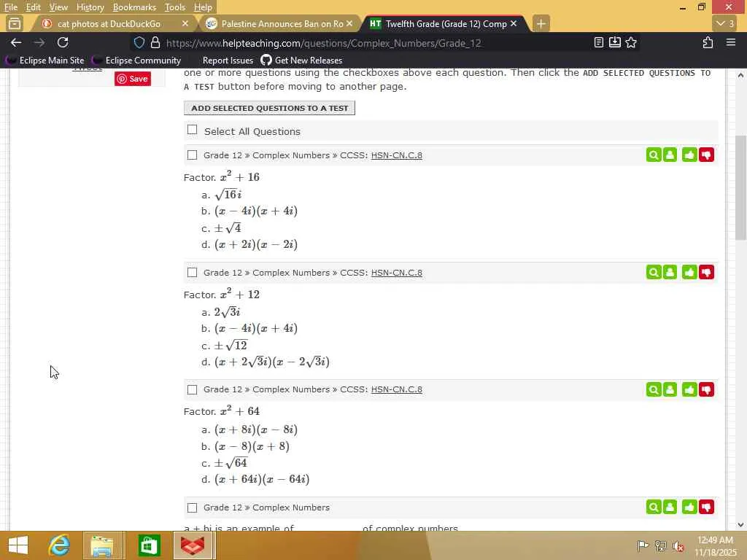
Task: Select the Factor x²+64 question checkbox
Action: [192, 389]
